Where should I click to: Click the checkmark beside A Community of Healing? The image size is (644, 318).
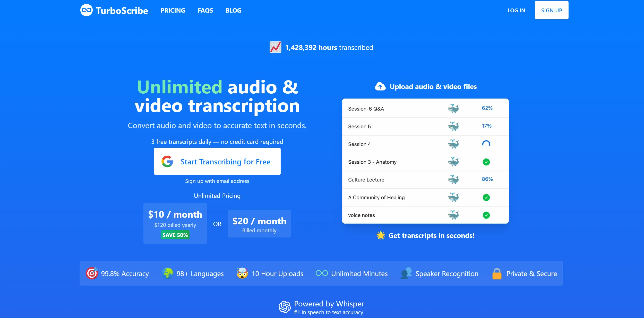point(486,197)
